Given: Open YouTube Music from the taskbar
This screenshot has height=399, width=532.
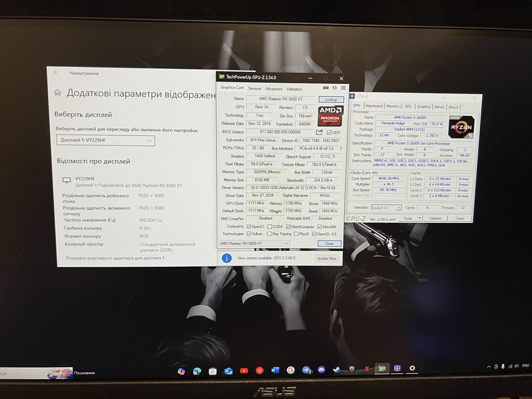Looking at the screenshot, I should click(x=260, y=370).
